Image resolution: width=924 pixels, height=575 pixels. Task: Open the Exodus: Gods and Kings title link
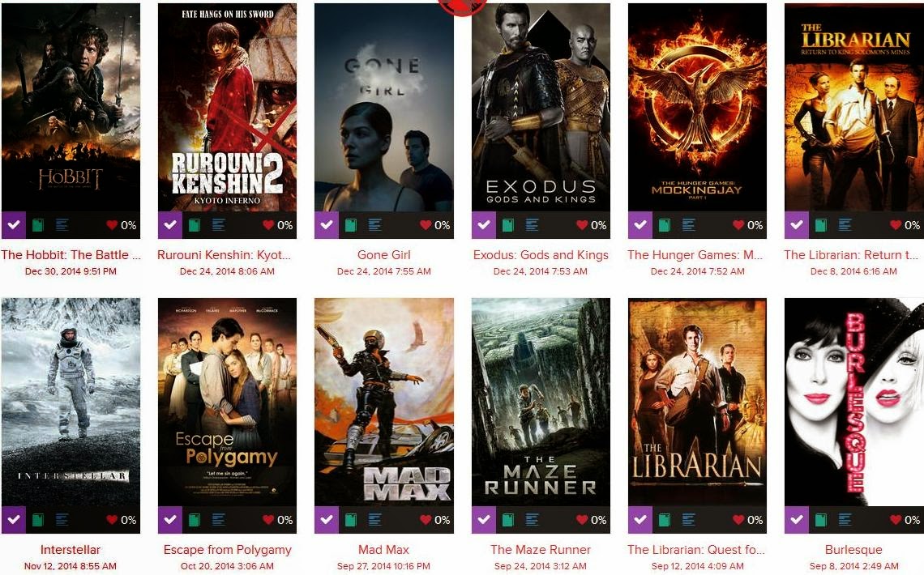[x=541, y=255]
